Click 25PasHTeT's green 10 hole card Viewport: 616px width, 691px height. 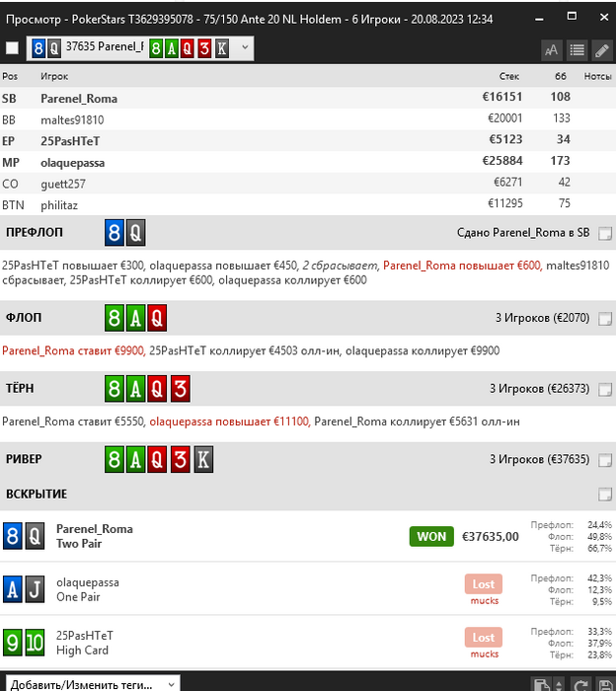35,643
